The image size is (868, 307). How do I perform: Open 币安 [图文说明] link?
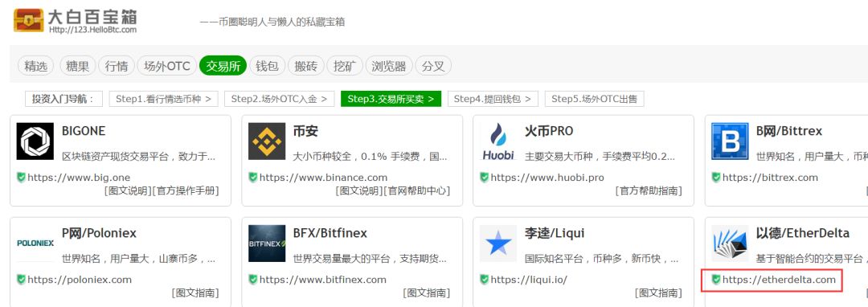[358, 190]
